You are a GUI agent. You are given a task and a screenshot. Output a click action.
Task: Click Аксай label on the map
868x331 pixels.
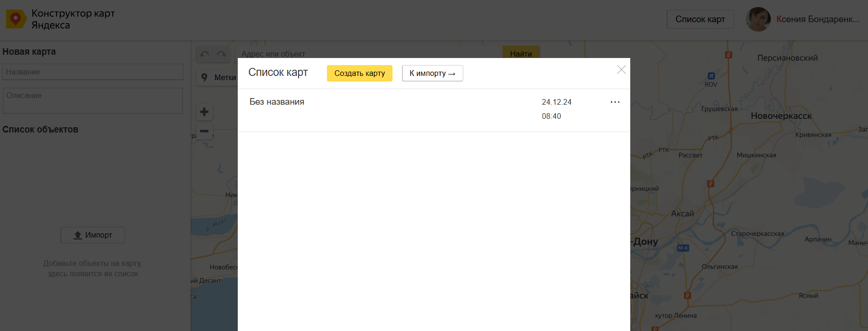(x=683, y=214)
